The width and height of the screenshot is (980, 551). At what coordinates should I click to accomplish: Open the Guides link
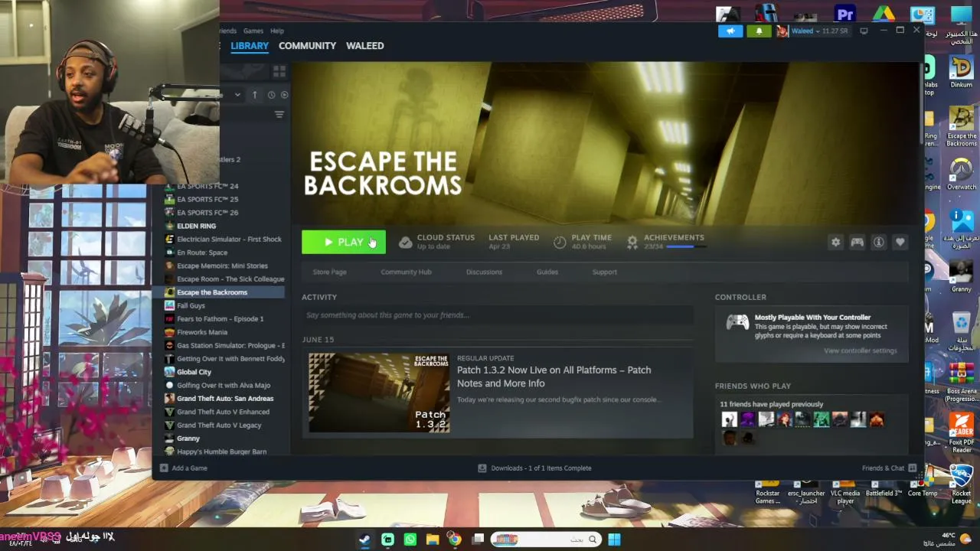[547, 272]
